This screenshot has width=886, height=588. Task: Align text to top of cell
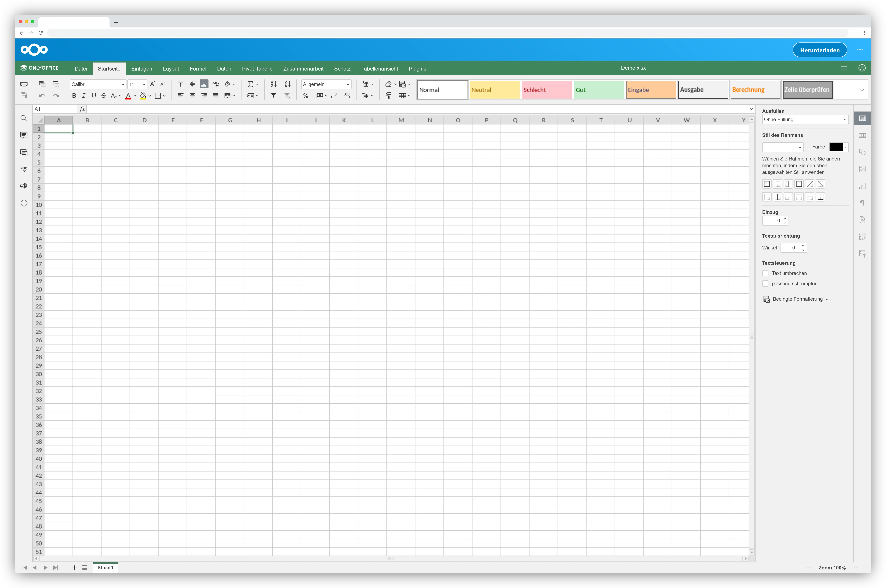pyautogui.click(x=181, y=84)
